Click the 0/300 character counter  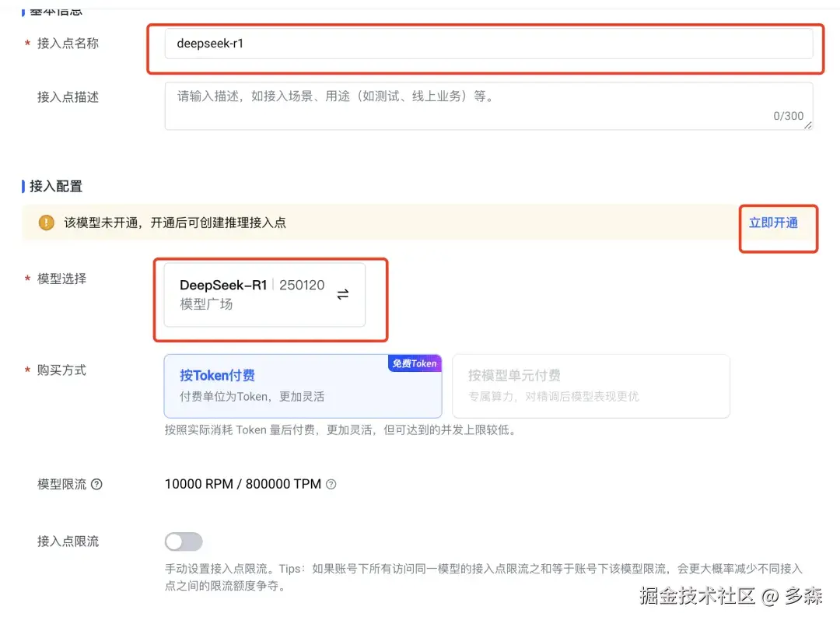point(788,116)
